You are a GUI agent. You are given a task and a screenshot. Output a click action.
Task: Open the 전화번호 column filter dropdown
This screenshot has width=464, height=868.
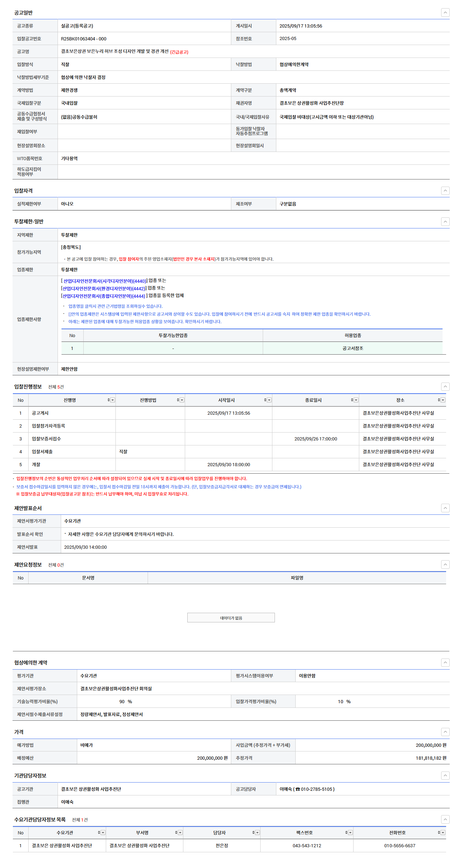443,833
